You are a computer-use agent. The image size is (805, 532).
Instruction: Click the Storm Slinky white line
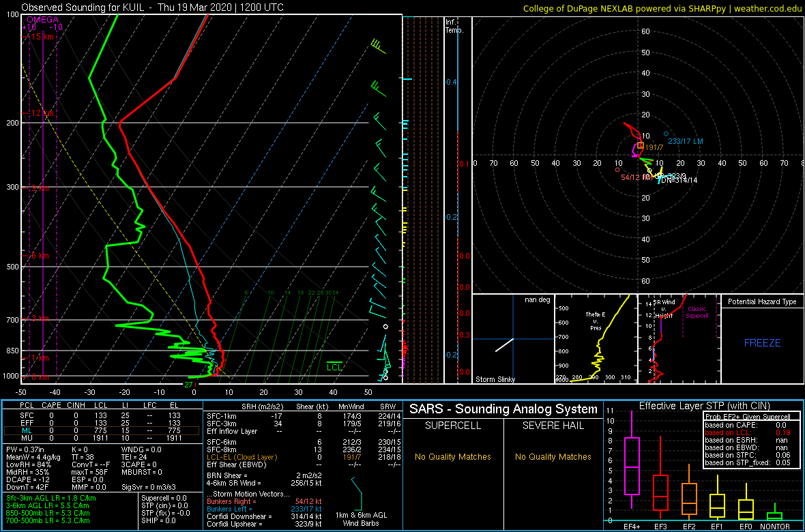click(x=504, y=345)
